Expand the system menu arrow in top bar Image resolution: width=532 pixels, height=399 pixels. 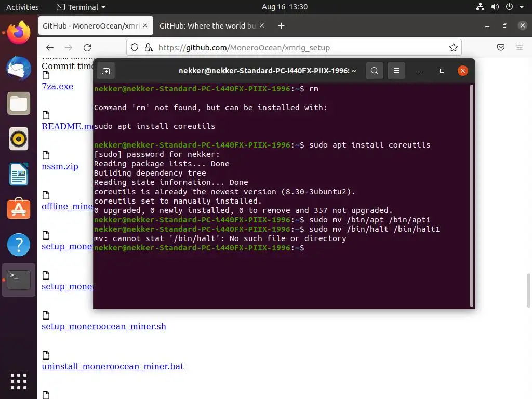click(522, 7)
